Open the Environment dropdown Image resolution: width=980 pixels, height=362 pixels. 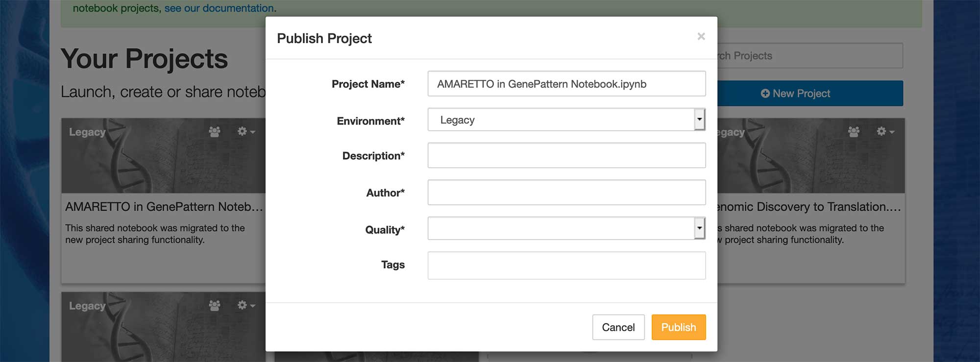point(566,120)
